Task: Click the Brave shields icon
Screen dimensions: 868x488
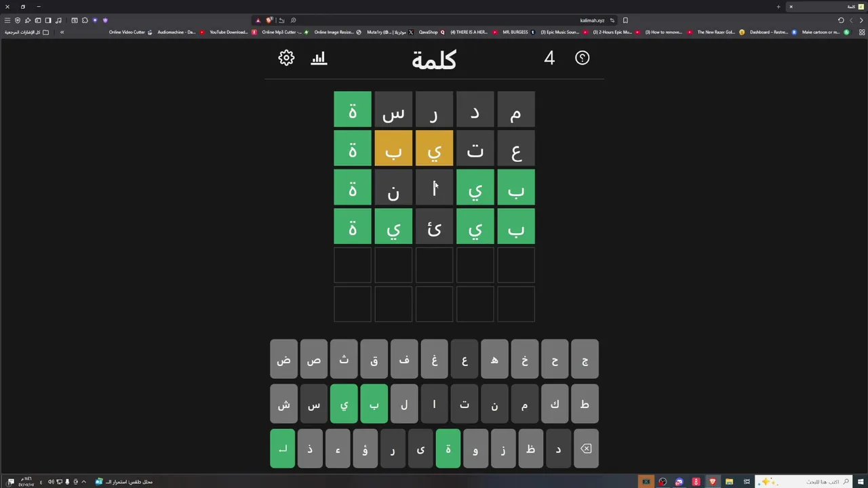Action: [269, 20]
